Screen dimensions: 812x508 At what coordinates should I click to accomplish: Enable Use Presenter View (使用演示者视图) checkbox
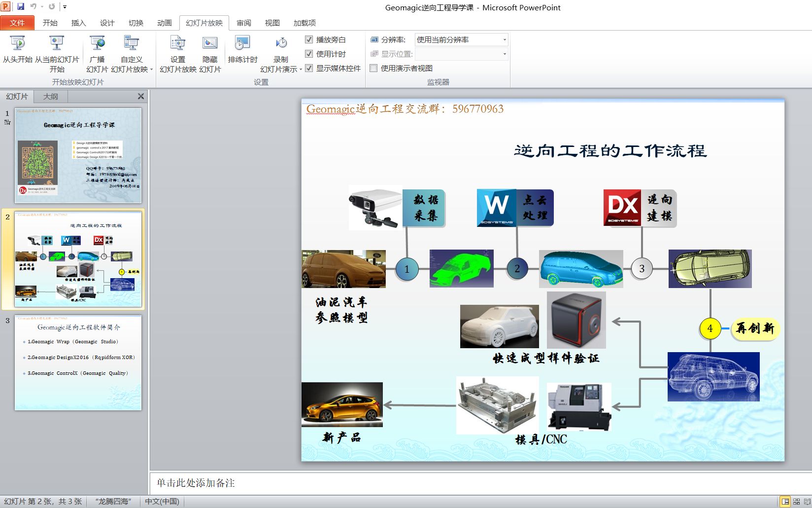coord(374,68)
